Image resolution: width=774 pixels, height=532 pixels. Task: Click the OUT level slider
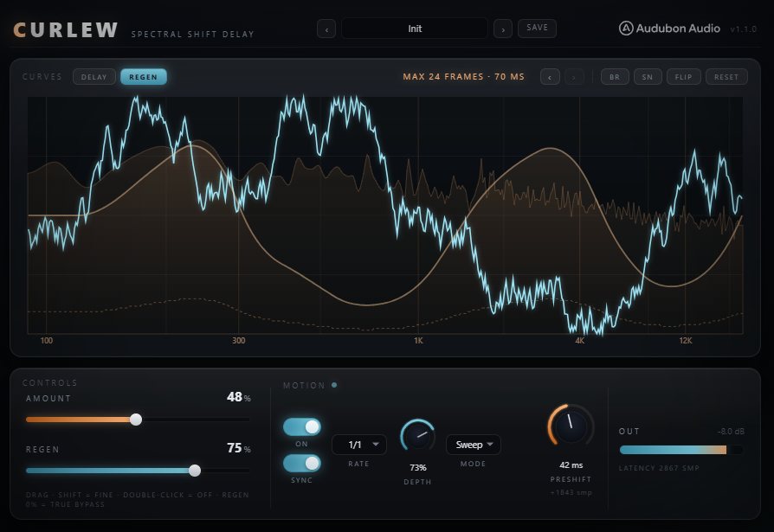click(681, 450)
